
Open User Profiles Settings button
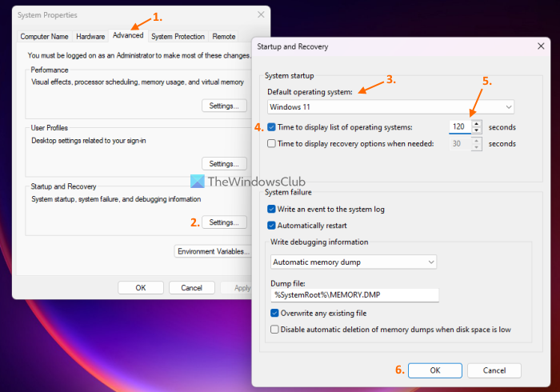coord(224,163)
